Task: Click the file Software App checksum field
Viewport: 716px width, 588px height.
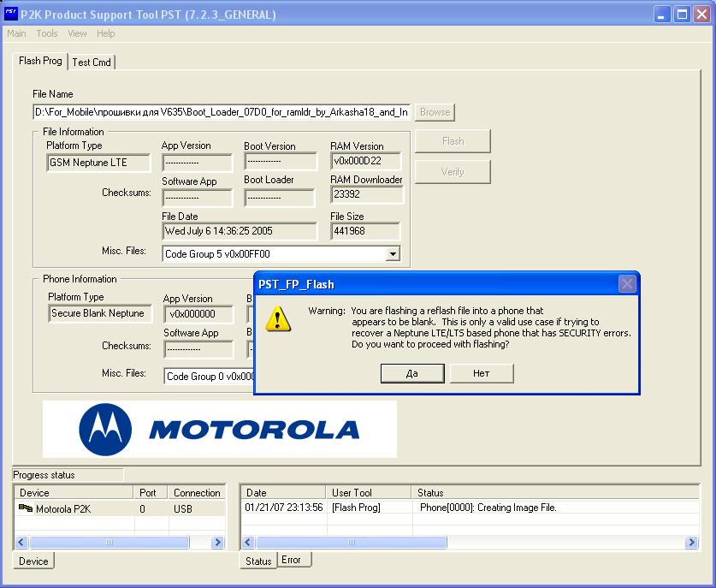Action: pos(198,198)
